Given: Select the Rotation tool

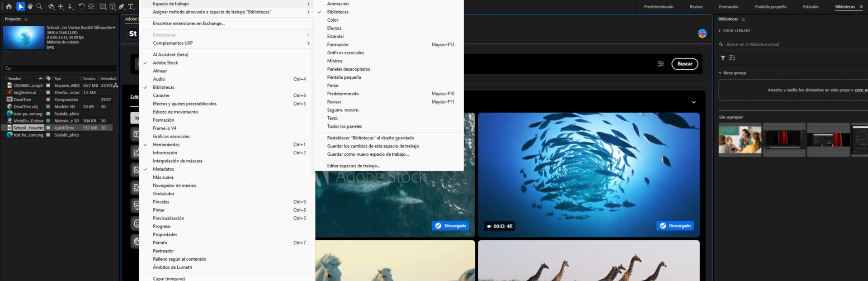Looking at the screenshot, I should [81, 6].
